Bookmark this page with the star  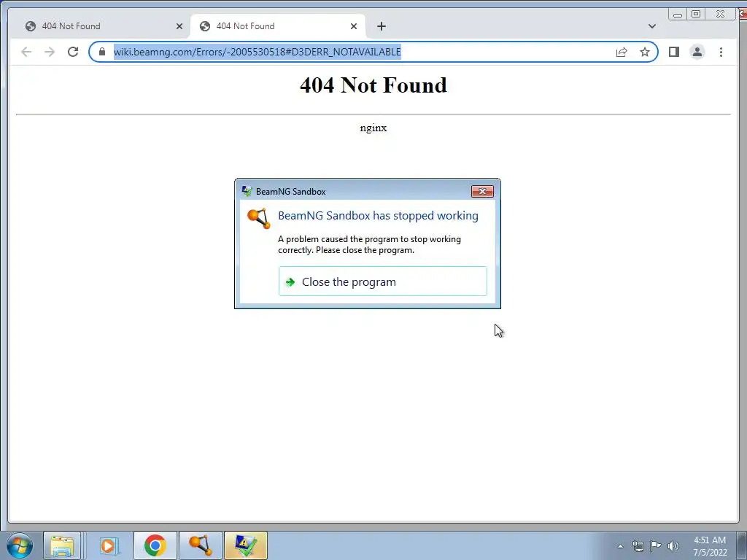coord(645,52)
